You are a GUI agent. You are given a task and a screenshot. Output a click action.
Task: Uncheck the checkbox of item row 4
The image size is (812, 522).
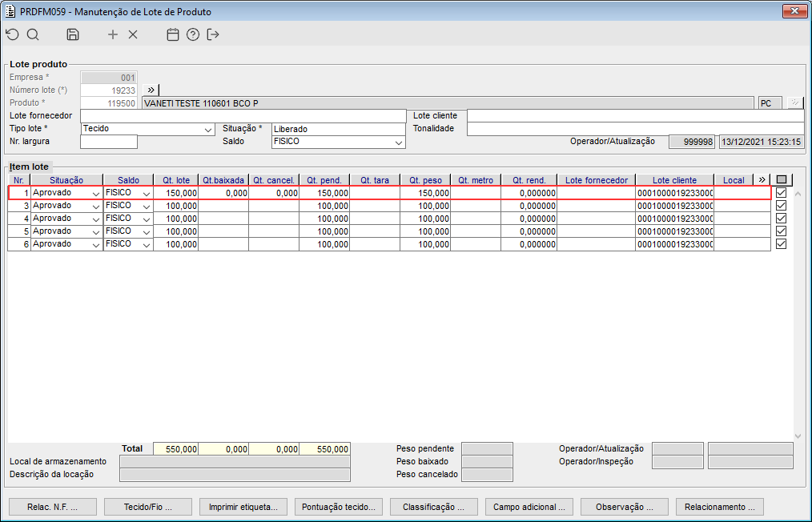782,219
